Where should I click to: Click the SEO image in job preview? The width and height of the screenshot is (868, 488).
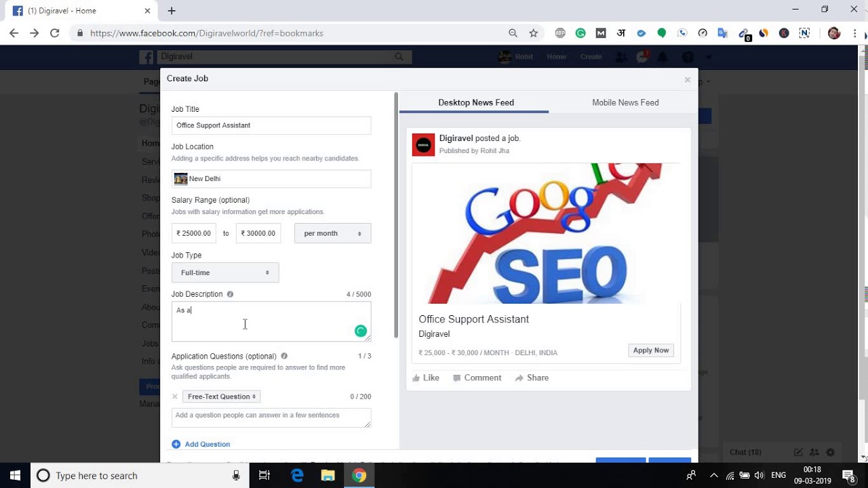pyautogui.click(x=546, y=233)
